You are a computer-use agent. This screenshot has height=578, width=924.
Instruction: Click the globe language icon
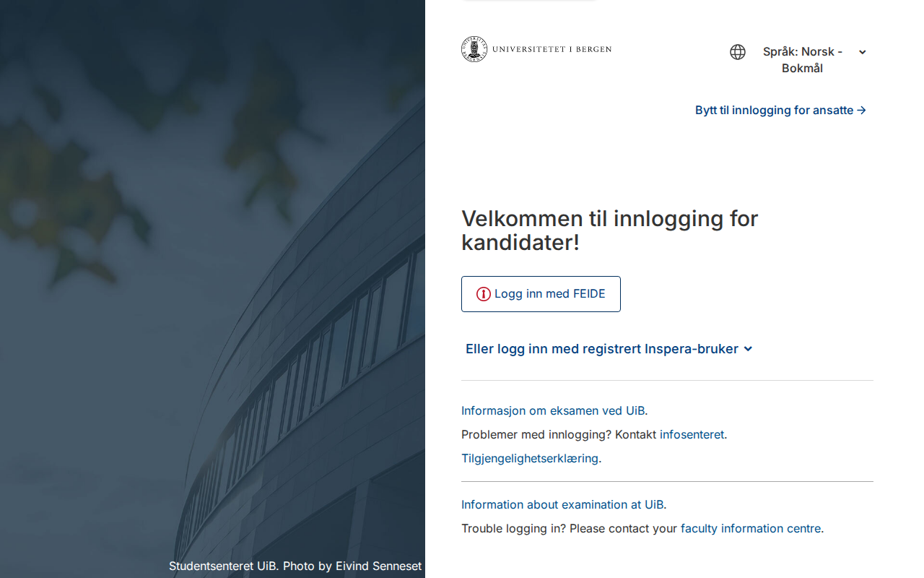[x=737, y=51]
